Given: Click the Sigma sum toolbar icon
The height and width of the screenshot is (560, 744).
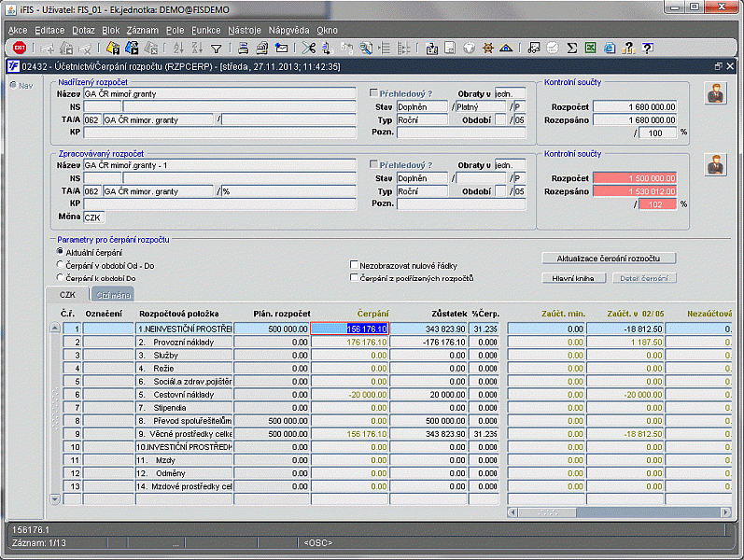Looking at the screenshot, I should pos(571,48).
